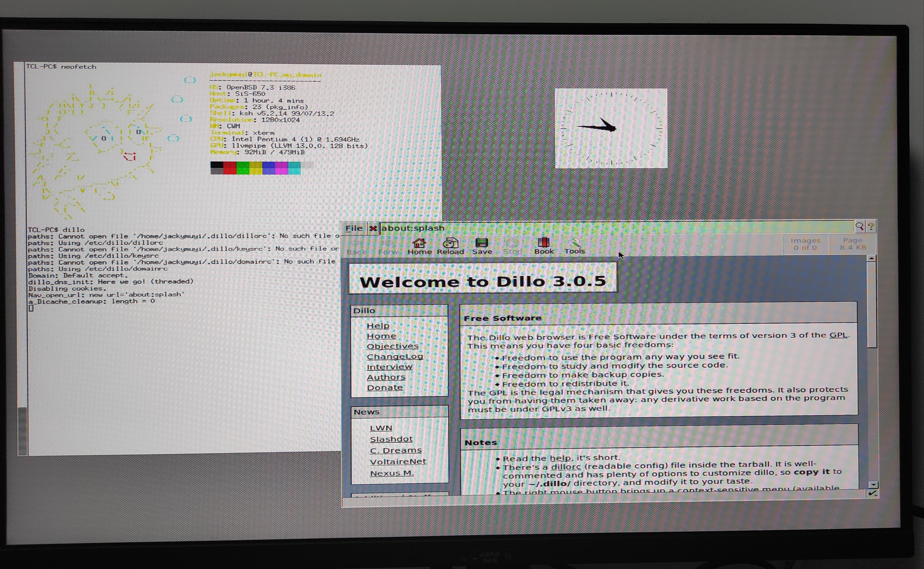Open bookmarks via the Book icon
This screenshot has width=924, height=569.
point(544,246)
